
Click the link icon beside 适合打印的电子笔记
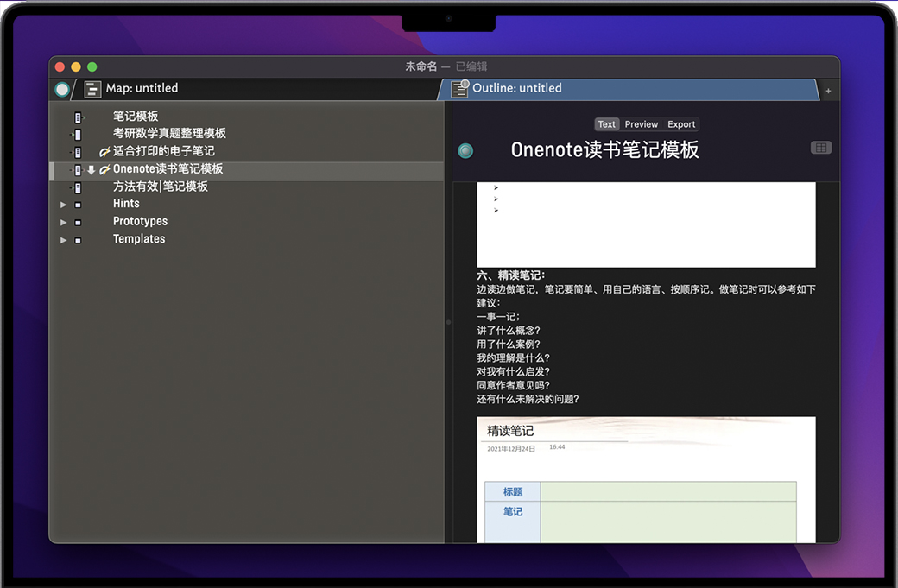[104, 152]
